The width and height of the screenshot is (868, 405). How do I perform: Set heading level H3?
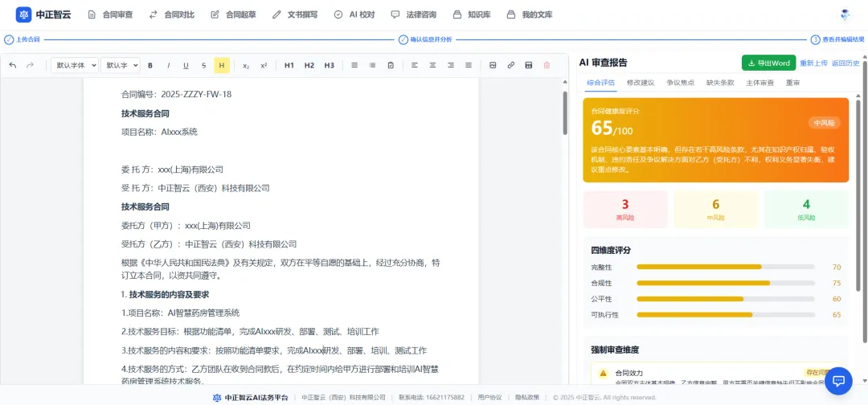click(x=330, y=65)
